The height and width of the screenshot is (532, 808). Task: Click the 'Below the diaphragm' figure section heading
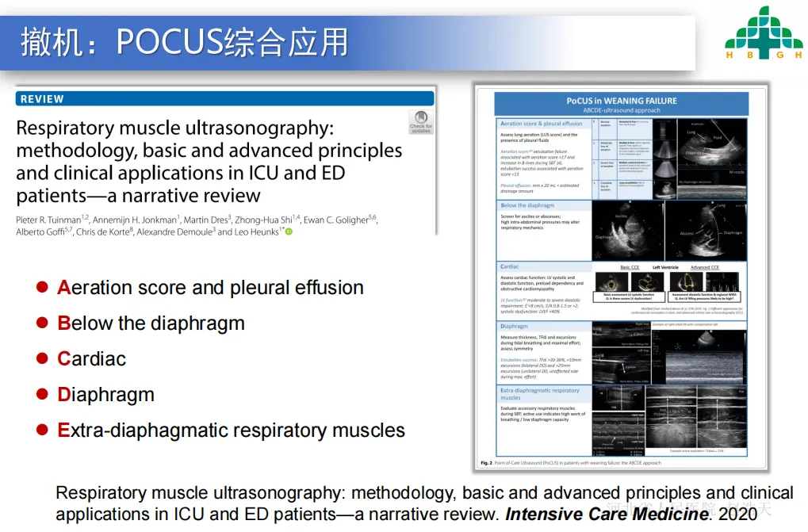[527, 205]
